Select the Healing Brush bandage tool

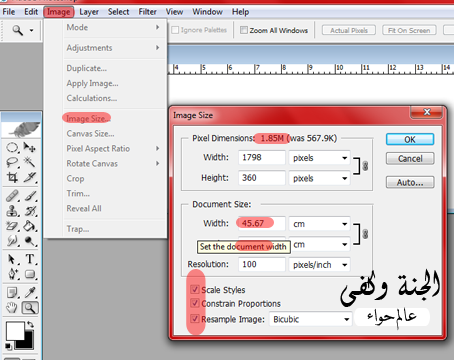tap(12, 196)
